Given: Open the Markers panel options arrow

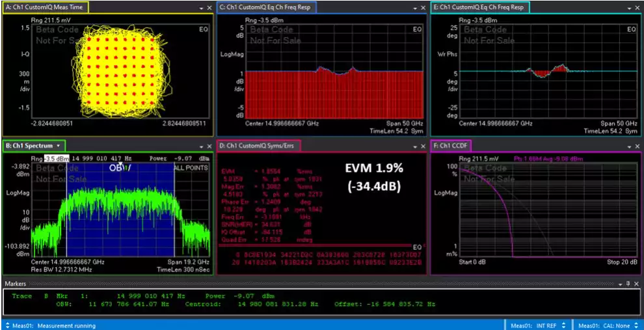Looking at the screenshot, I should pyautogui.click(x=620, y=284).
